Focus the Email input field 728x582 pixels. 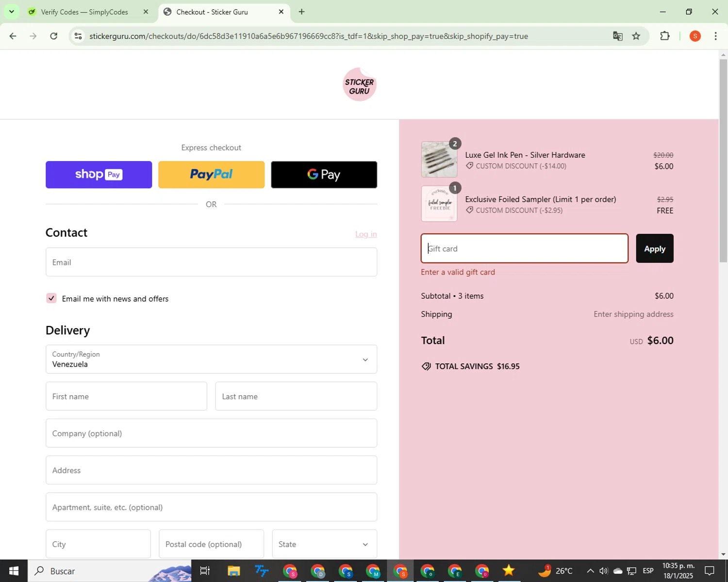pyautogui.click(x=211, y=262)
